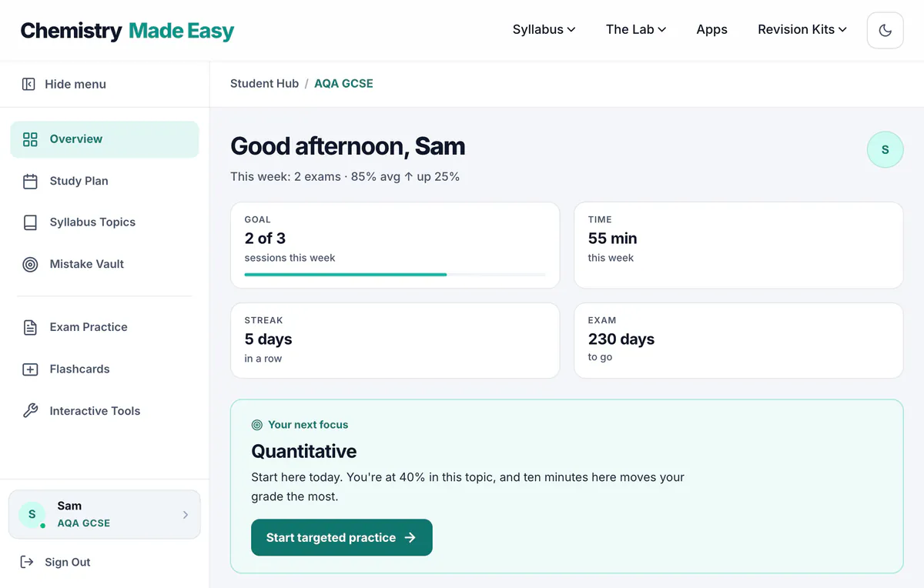Screen dimensions: 924x588
Task: Go to Study Plan in the sidebar
Action: 105,182
